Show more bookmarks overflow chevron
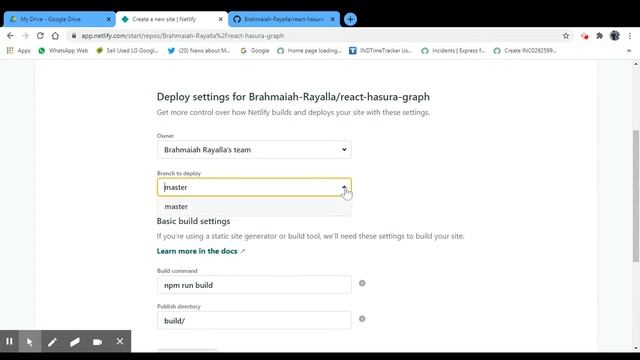 click(629, 51)
